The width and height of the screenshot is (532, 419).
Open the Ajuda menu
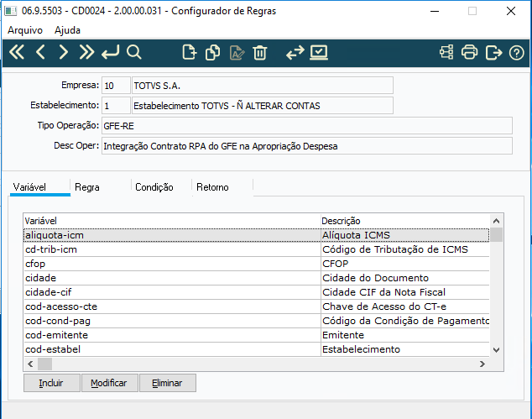click(x=67, y=30)
